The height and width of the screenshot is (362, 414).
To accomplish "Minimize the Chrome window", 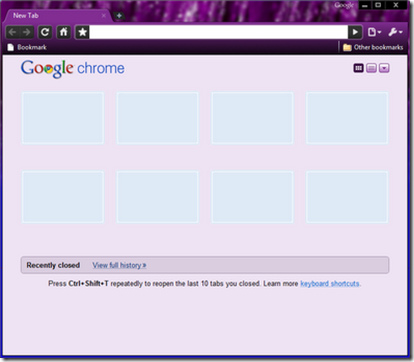I will 365,5.
